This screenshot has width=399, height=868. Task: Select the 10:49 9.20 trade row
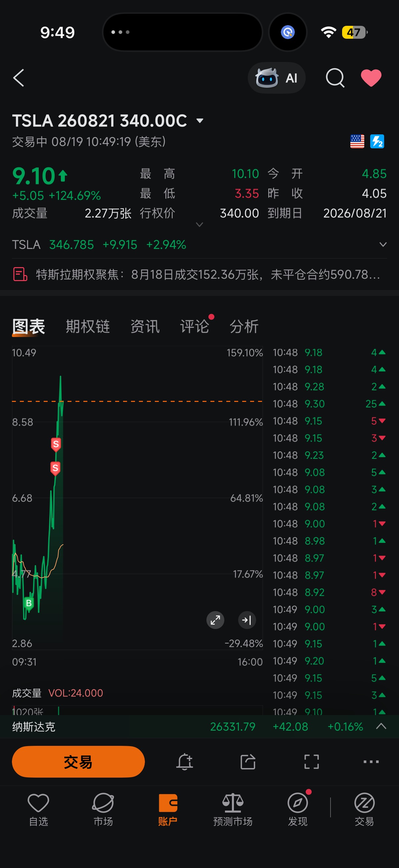329,661
